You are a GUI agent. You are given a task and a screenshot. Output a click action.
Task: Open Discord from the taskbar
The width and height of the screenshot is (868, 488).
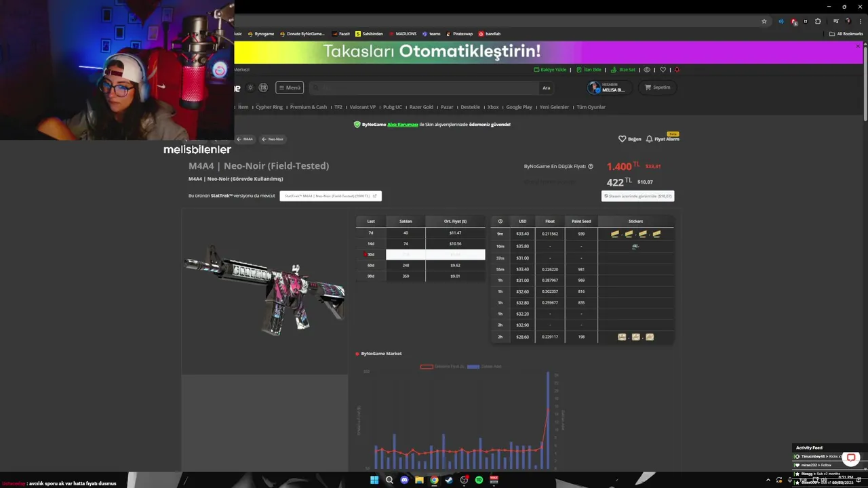404,480
